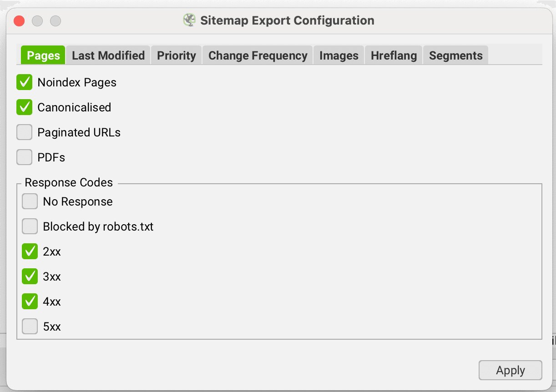This screenshot has height=392, width=556.
Task: Disable 2xx response codes
Action: coord(30,251)
